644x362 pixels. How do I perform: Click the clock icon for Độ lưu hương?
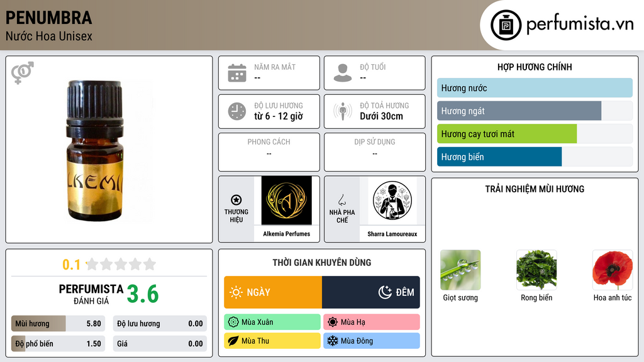pos(237,111)
